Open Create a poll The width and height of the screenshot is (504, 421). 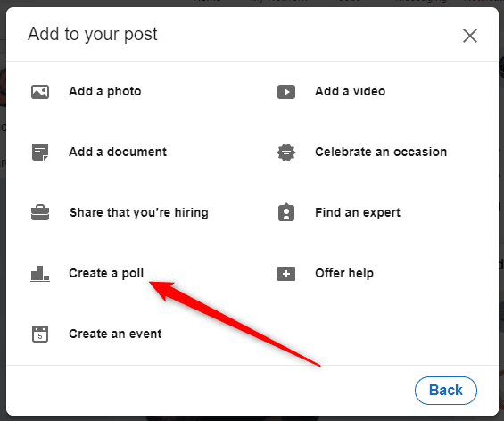click(x=106, y=274)
